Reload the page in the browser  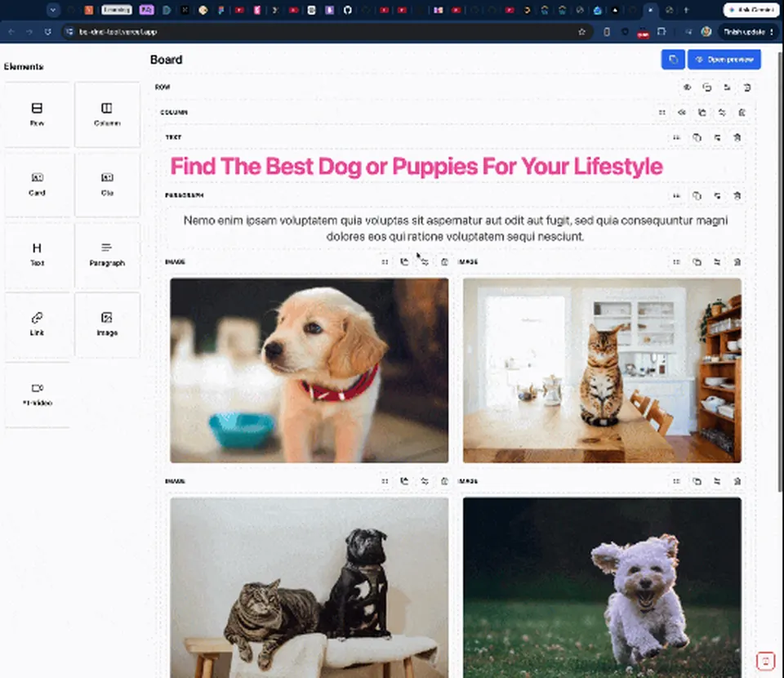[48, 32]
